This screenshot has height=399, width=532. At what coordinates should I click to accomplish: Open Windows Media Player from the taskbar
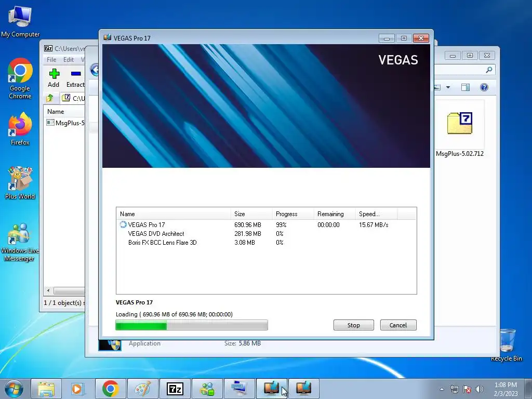click(78, 389)
